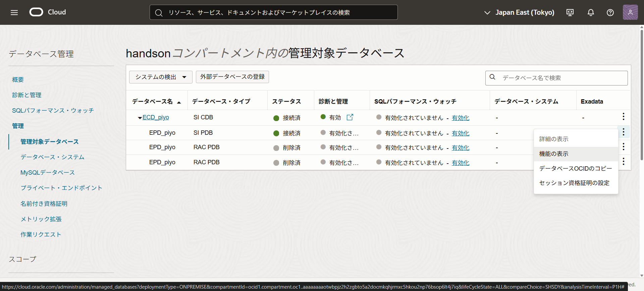This screenshot has width=644, height=291.
Task: Open actions menu for SI PDB row
Action: tap(624, 132)
